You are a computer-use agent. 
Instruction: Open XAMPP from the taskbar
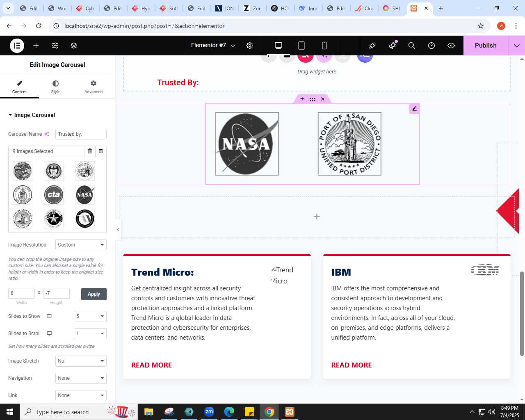point(290,412)
